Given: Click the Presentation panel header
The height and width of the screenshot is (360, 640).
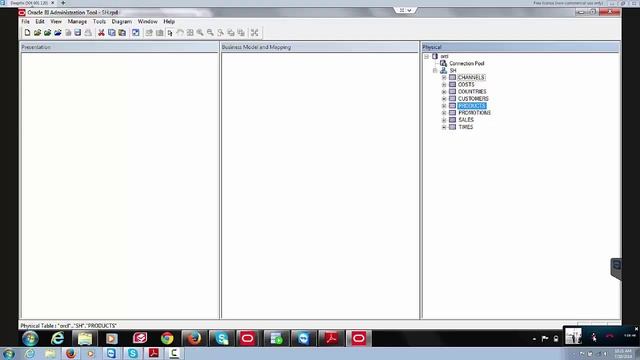Looking at the screenshot, I should click(120, 47).
